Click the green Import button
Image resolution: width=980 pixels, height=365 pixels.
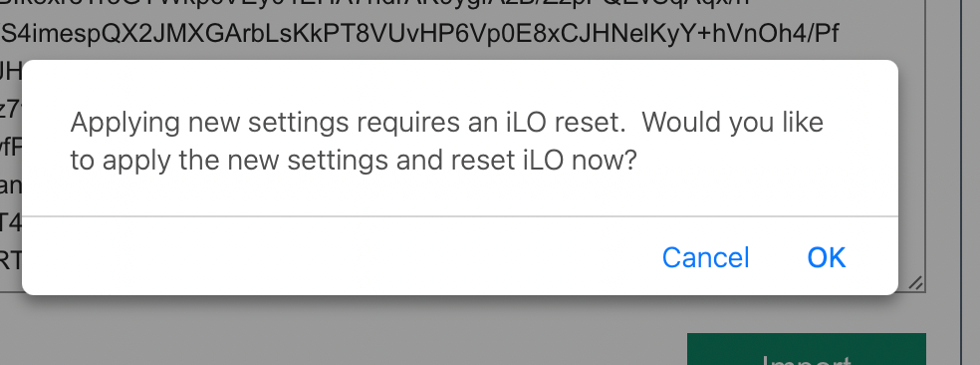pos(807,349)
